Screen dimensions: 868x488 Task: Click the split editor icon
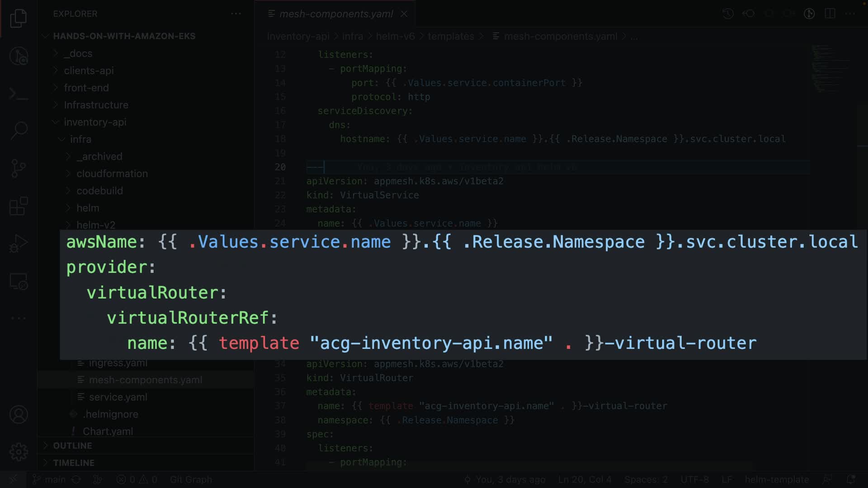830,14
